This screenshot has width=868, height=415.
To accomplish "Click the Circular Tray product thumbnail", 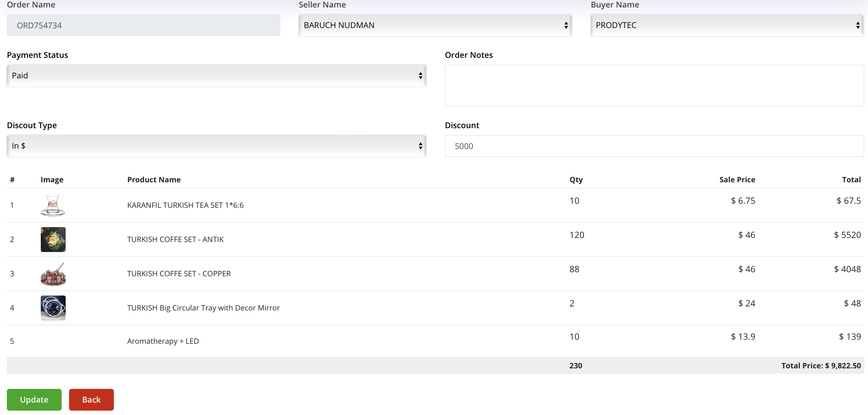I will [53, 308].
